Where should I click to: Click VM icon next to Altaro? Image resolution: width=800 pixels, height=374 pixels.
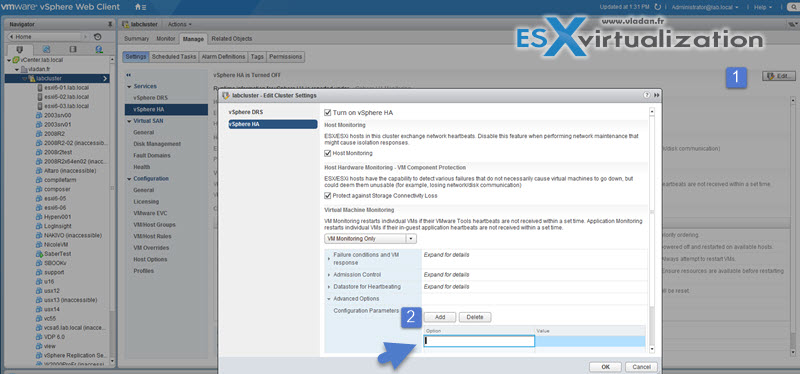pos(39,170)
